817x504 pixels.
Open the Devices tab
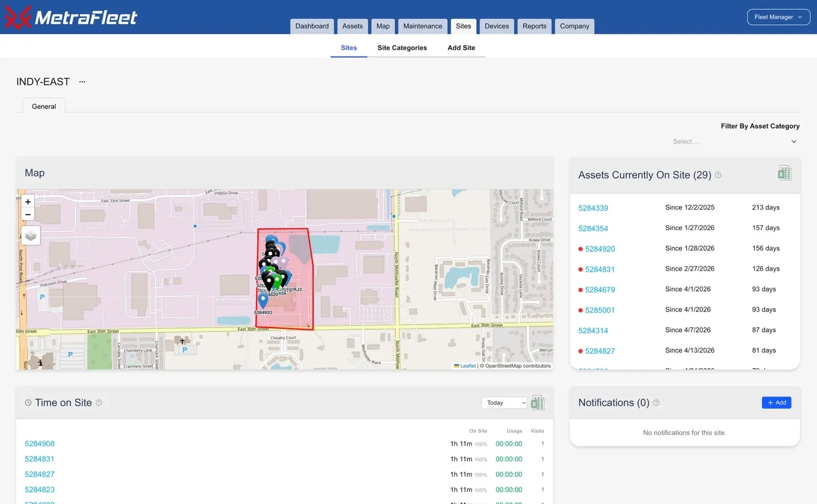click(x=496, y=26)
